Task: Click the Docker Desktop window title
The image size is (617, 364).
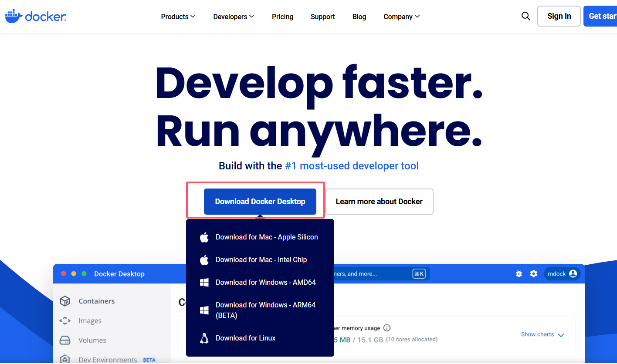Action: 119,274
